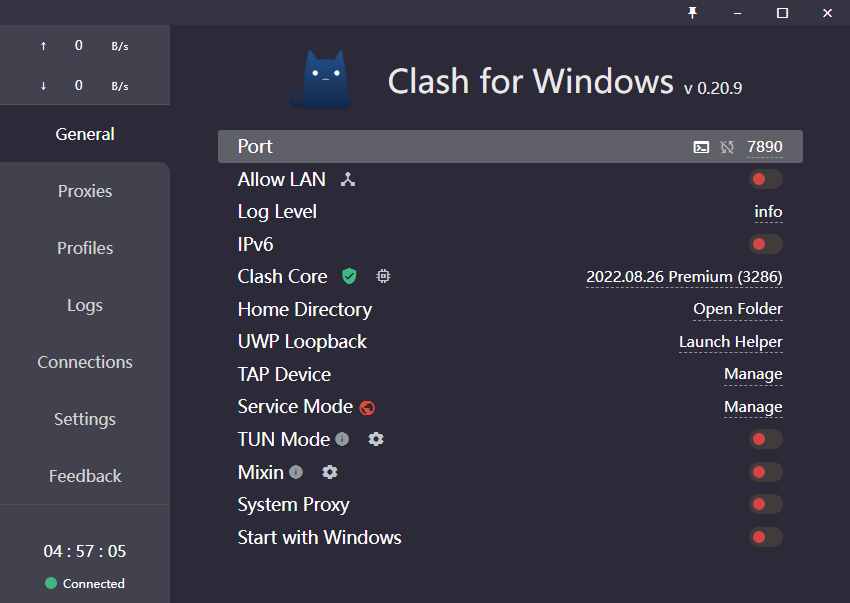Screen dimensions: 850x603
Task: Click the red globe icon beside Service Mode
Action: [x=367, y=407]
